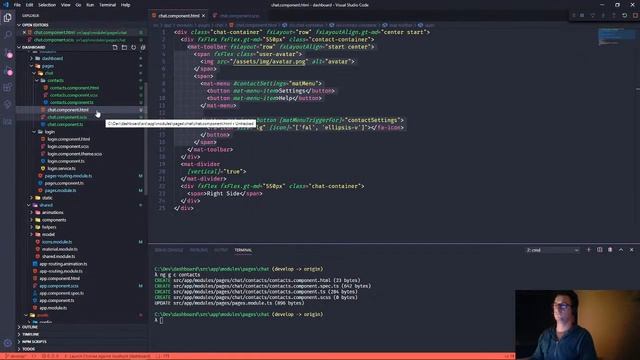Image resolution: width=640 pixels, height=360 pixels.
Task: Click the debug toolbar restart icon
Action: pyautogui.click(x=624, y=16)
